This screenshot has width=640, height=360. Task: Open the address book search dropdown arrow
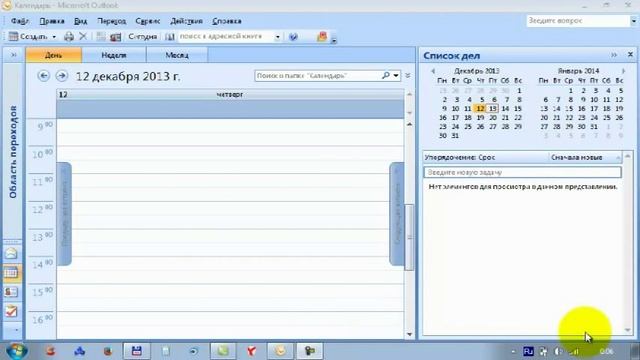(278, 37)
